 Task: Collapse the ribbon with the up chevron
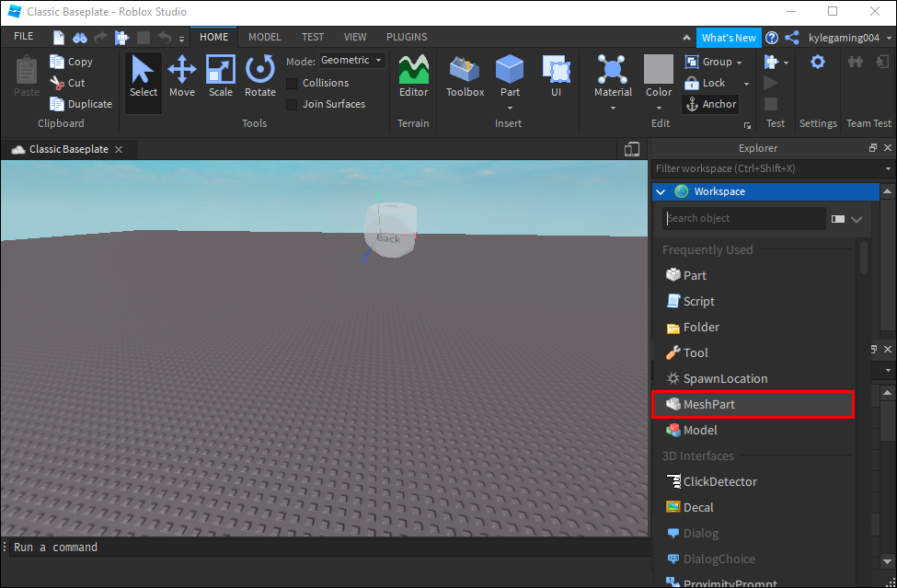(x=686, y=38)
